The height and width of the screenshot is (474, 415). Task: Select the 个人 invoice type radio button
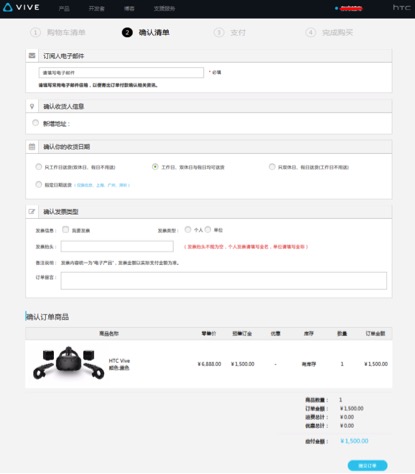(x=188, y=229)
